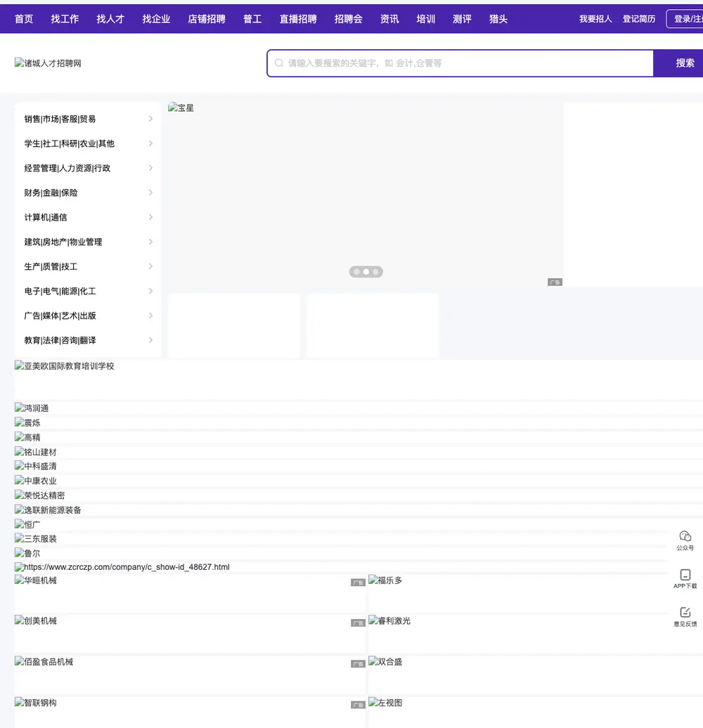
Task: Open 猎头 in the nav bar
Action: click(498, 19)
